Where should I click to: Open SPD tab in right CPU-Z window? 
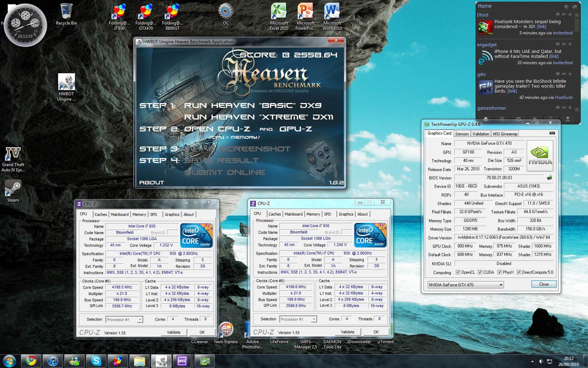click(327, 214)
